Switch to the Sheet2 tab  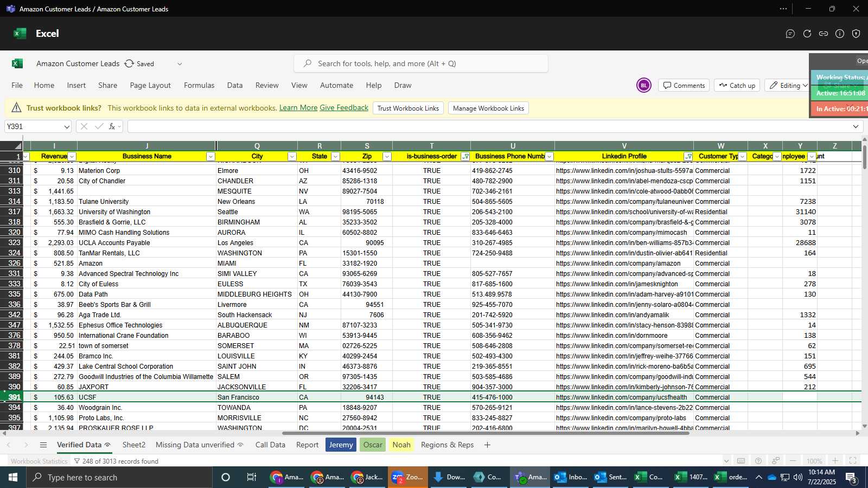134,445
